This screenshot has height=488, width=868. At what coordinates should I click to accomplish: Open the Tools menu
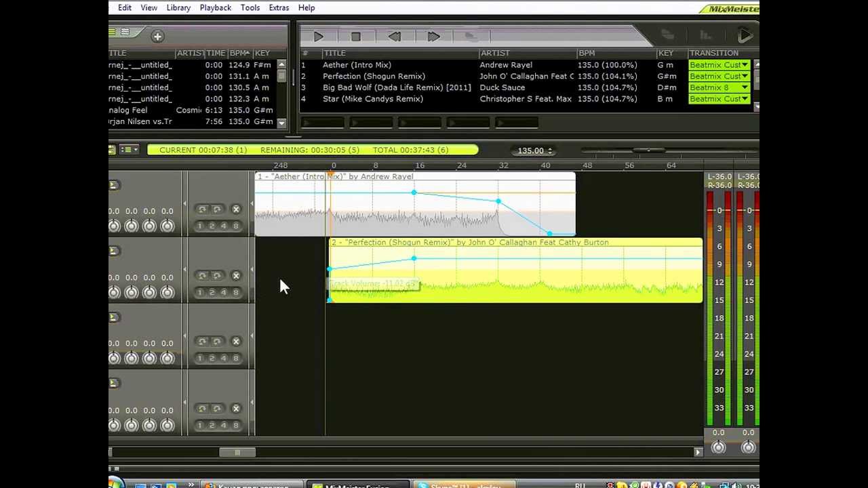pos(250,7)
